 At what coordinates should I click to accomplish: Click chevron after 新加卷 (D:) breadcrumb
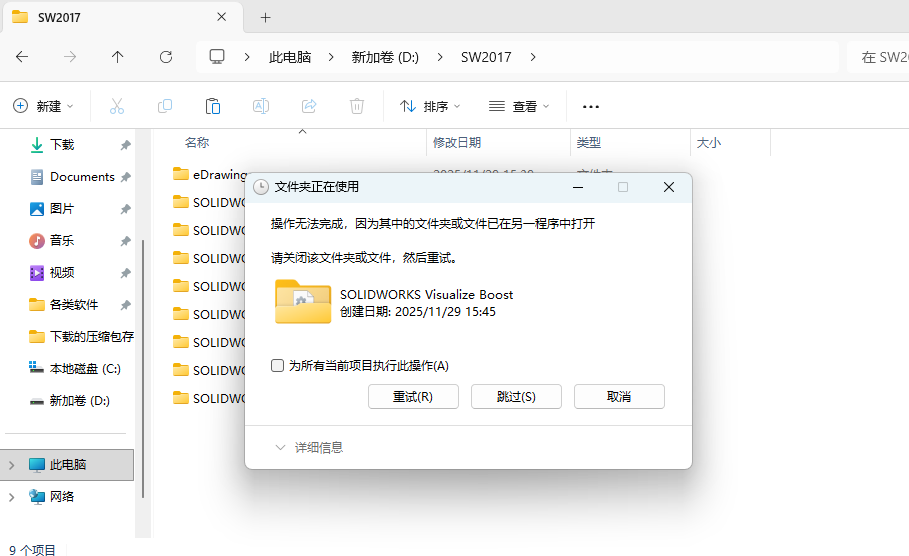[x=440, y=57]
